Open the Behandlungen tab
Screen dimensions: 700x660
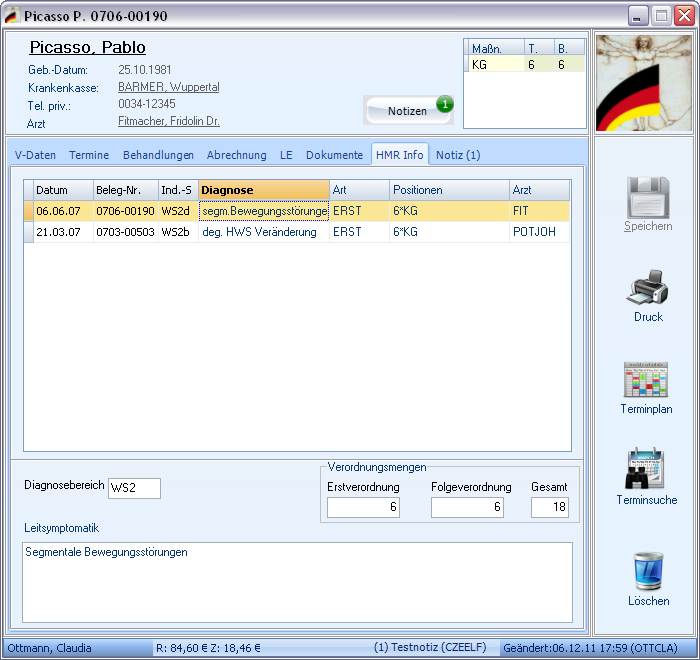pos(158,155)
